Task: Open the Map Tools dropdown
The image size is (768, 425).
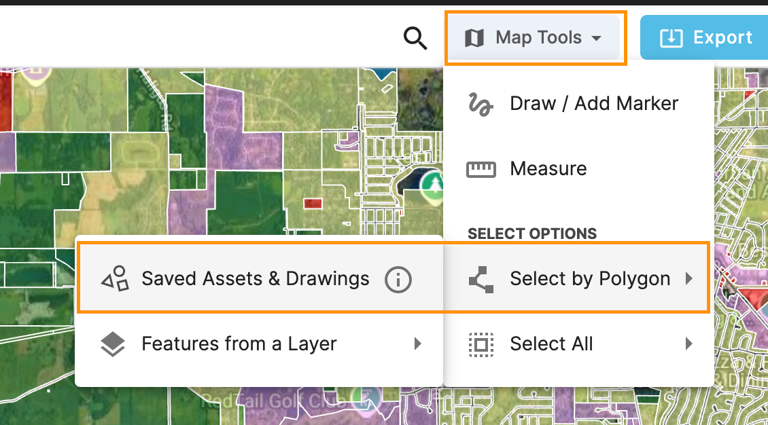Action: (x=534, y=38)
